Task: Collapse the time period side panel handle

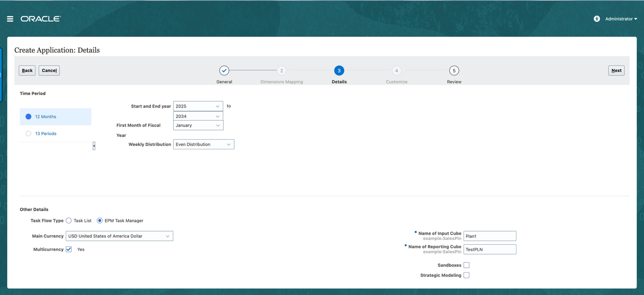Action: pyautogui.click(x=94, y=146)
